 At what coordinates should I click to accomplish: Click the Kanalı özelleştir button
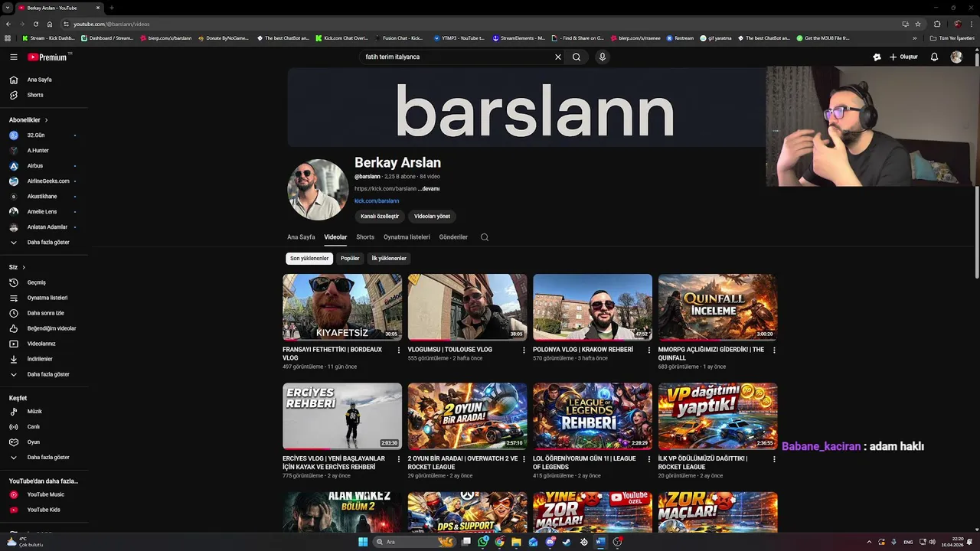tap(380, 217)
